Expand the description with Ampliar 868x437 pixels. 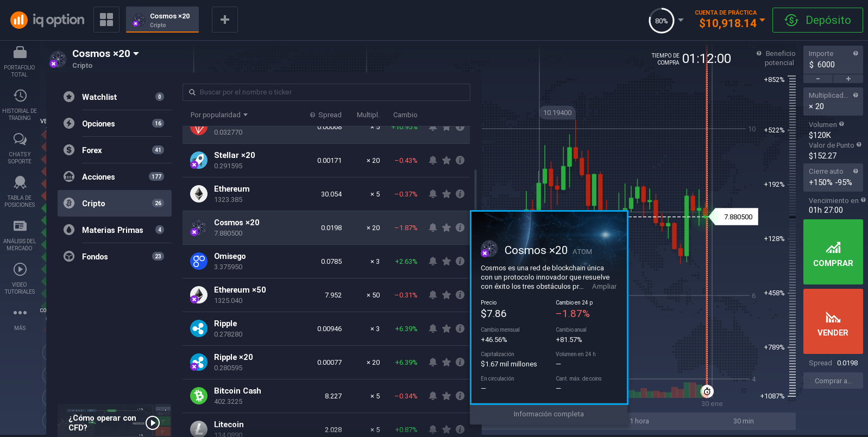[x=604, y=287]
